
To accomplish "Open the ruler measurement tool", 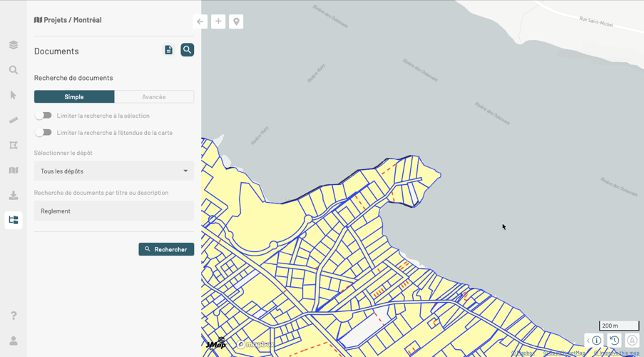I will [x=14, y=120].
